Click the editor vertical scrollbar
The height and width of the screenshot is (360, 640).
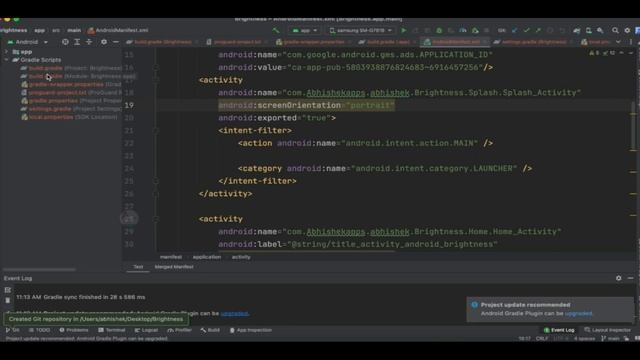pos(633,127)
